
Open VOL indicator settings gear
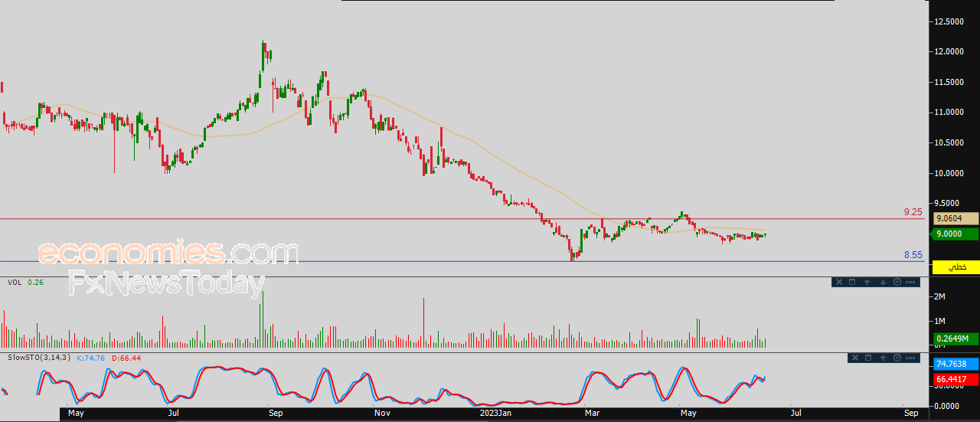896,282
